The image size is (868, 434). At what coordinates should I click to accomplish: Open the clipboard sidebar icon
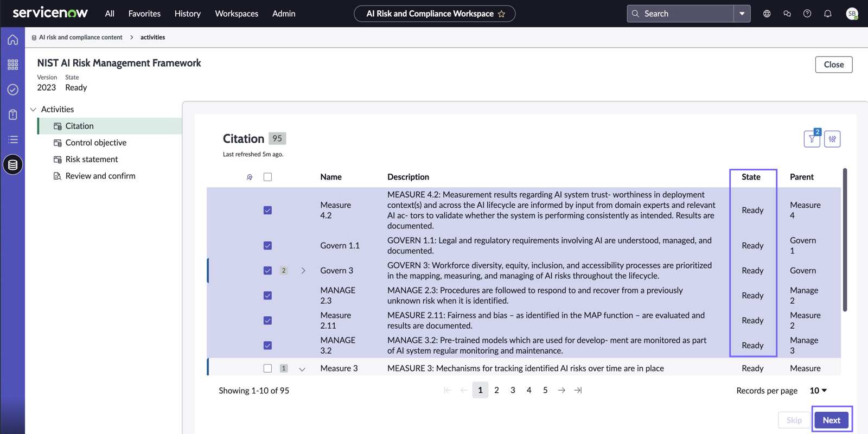[x=12, y=114]
